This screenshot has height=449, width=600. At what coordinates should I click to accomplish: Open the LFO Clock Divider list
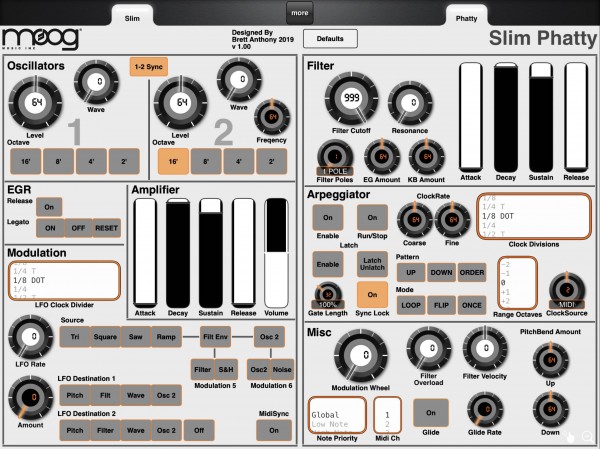pos(64,281)
